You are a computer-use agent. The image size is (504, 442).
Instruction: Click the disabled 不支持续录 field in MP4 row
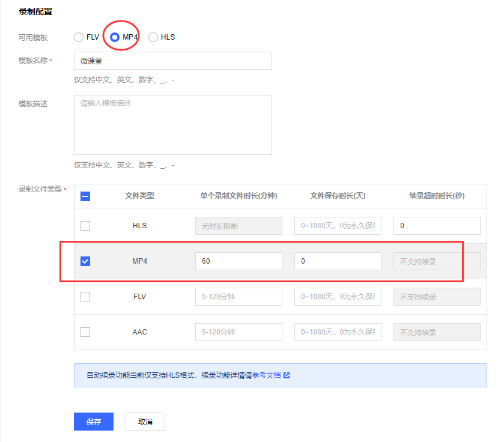[437, 261]
